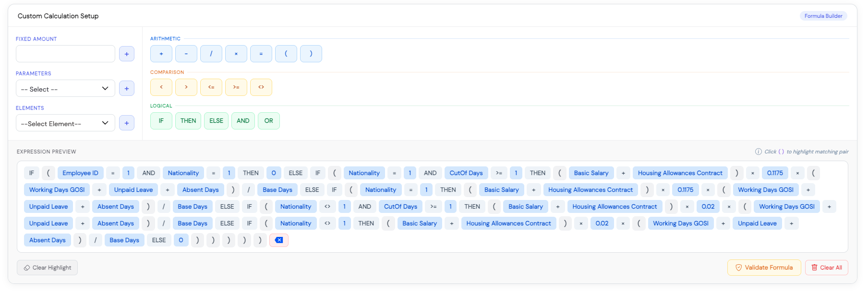Insert ELSE logical keyword
The width and height of the screenshot is (868, 293).
click(x=216, y=121)
